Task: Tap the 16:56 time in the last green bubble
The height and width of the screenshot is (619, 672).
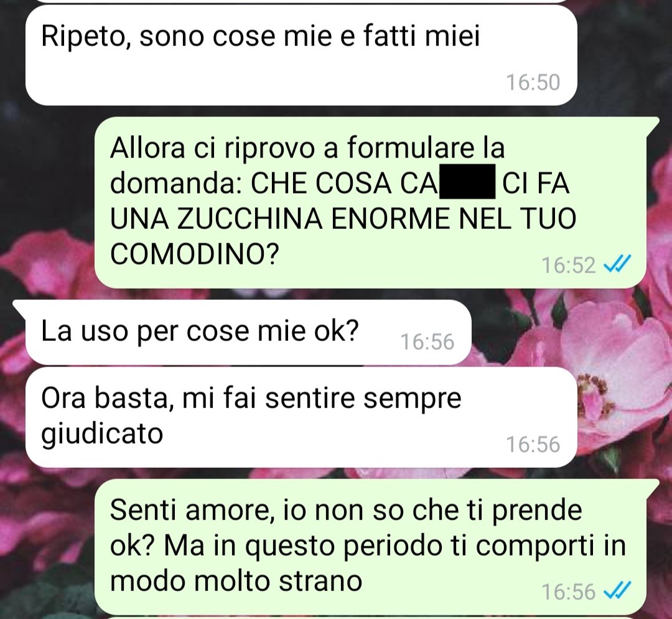Action: [x=568, y=592]
